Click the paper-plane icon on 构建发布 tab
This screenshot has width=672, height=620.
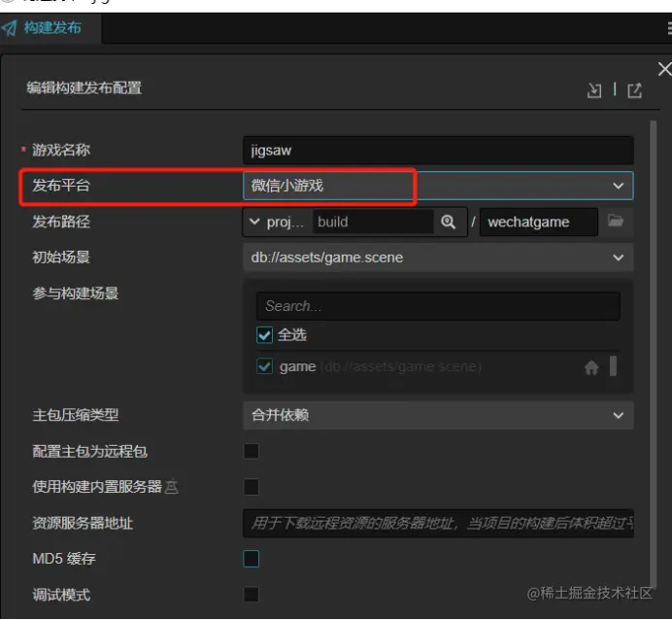(x=10, y=28)
